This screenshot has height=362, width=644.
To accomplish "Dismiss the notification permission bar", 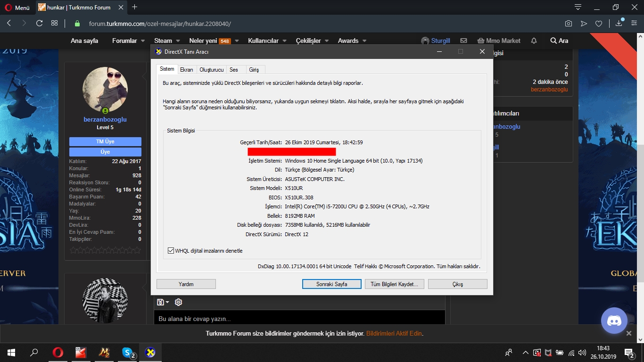I will [628, 333].
